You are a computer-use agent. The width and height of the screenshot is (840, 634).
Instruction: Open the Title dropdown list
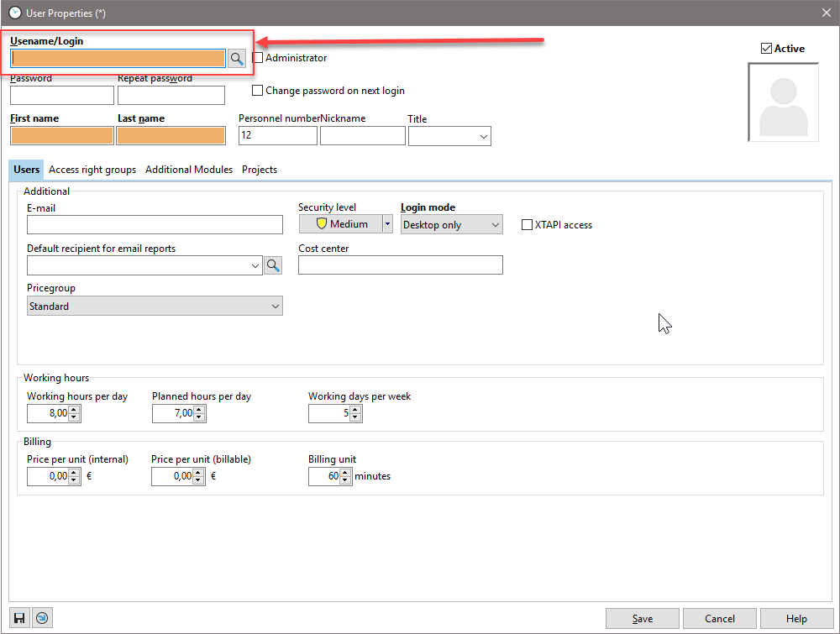(x=449, y=136)
